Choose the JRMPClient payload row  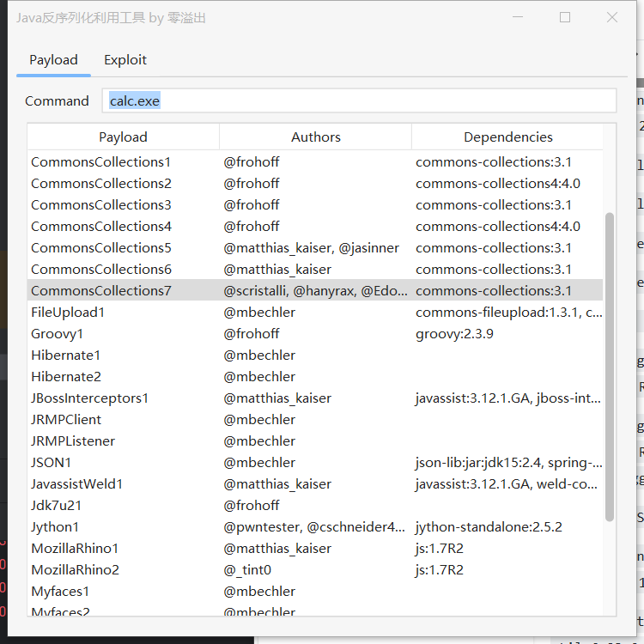66,420
